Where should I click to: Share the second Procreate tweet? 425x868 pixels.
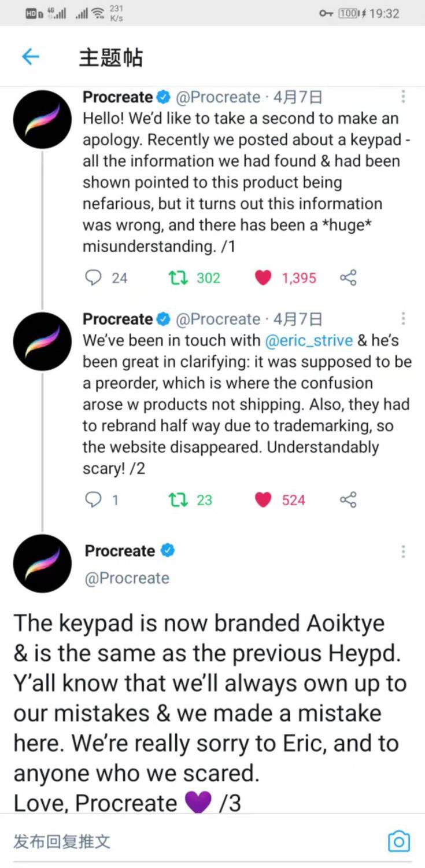pos(348,500)
